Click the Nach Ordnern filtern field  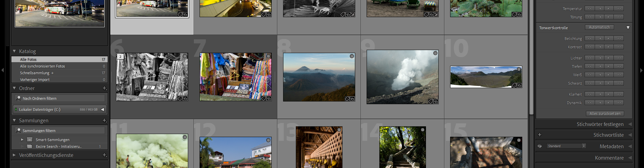tap(60, 98)
